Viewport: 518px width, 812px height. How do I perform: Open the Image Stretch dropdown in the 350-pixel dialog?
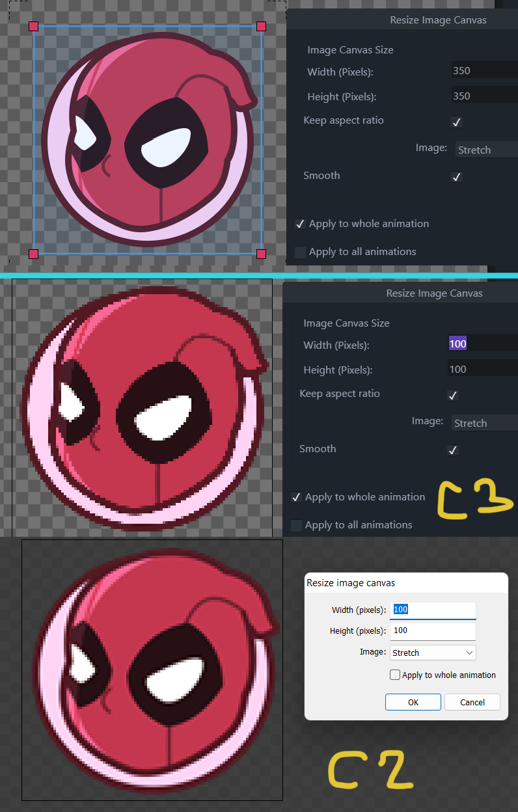pyautogui.click(x=486, y=150)
